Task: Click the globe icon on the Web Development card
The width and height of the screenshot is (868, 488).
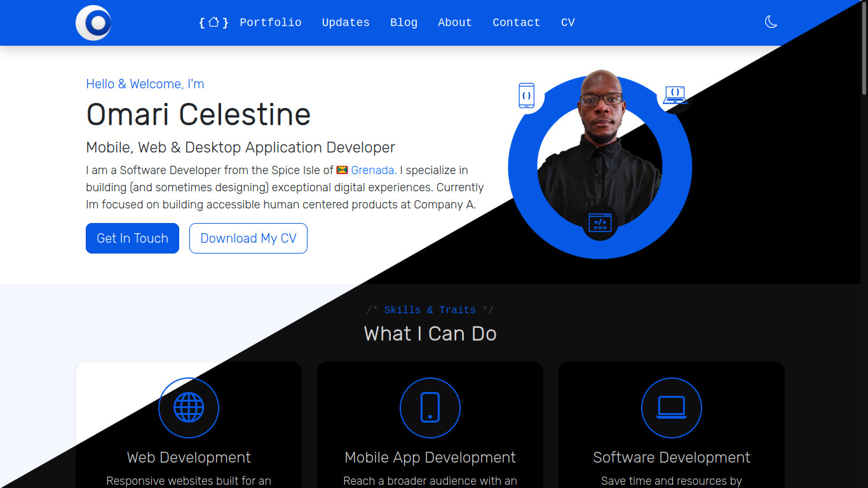Action: point(188,408)
